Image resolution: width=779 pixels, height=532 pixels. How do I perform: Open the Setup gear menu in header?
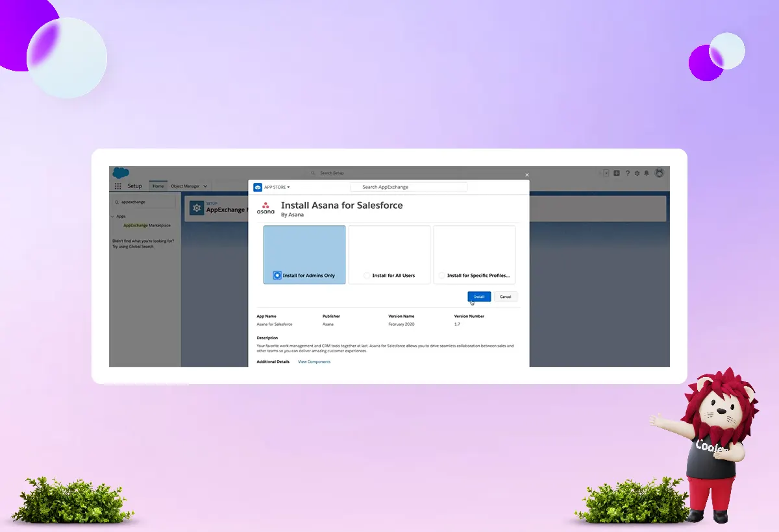[x=637, y=173]
